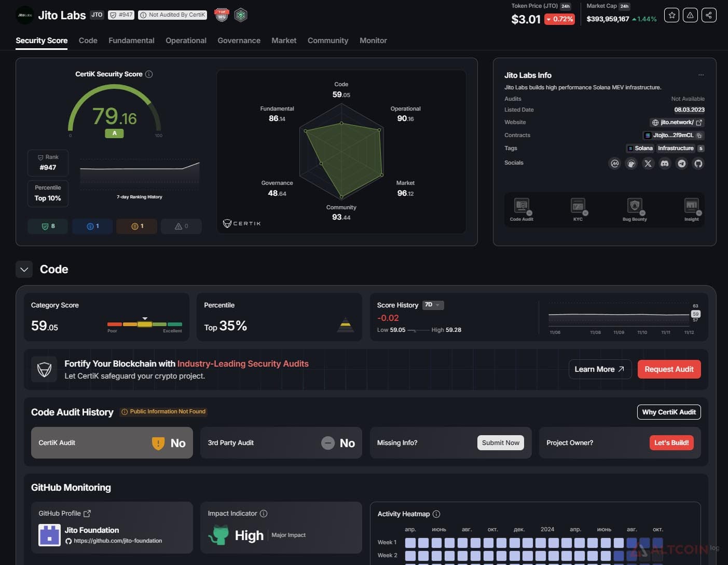Screen dimensions: 728x565
Task: Click the Code Audit icon
Action: [521, 206]
